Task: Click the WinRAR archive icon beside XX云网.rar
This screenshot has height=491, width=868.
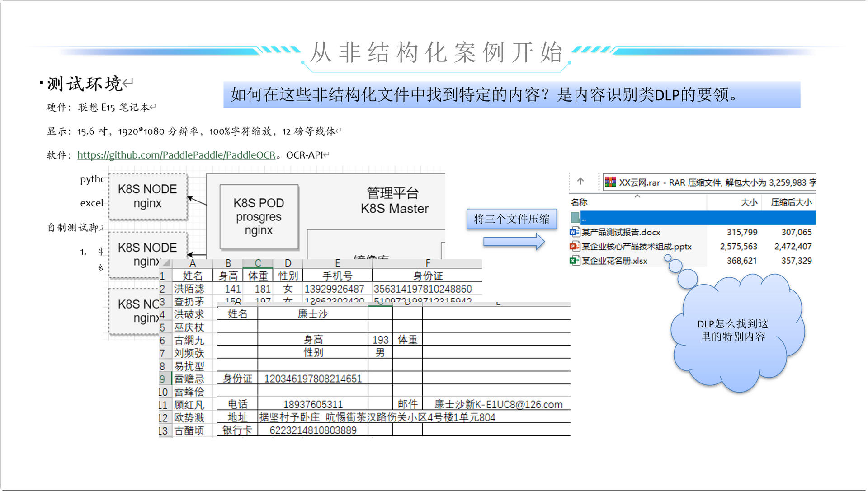Action: [610, 182]
